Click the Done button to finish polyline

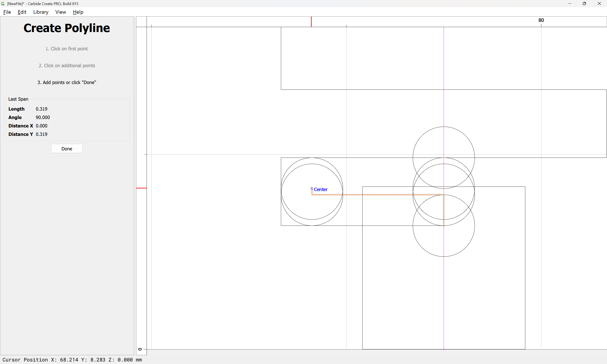click(x=67, y=149)
